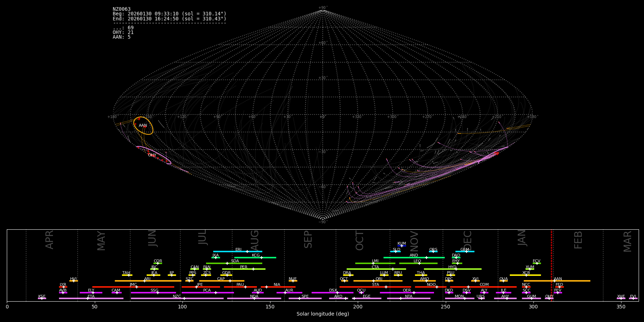The image size is (644, 322).
Task: Click the XHE shower bar
Action: coord(621,298)
